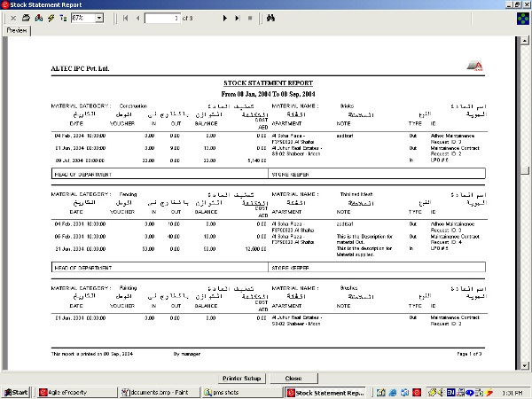Launch Internet Explorer from quick launch
Image resolution: width=532 pixels, height=399 pixels.
(x=393, y=393)
